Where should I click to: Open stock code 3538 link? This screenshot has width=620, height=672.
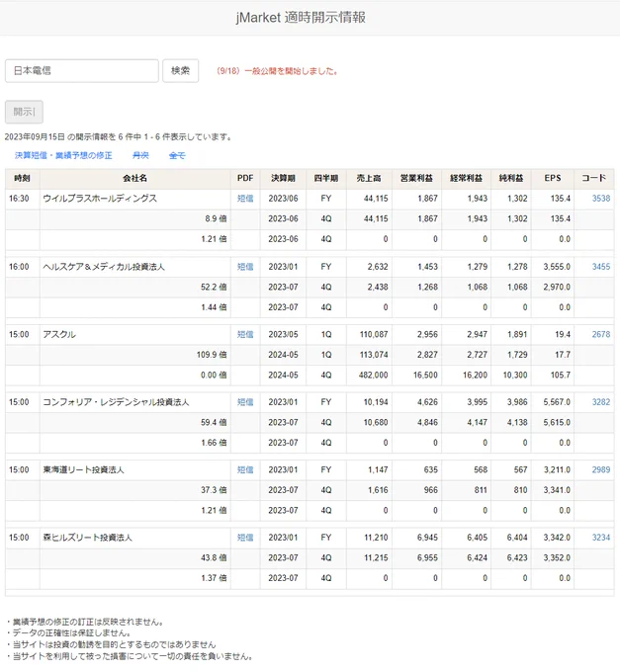pos(601,199)
